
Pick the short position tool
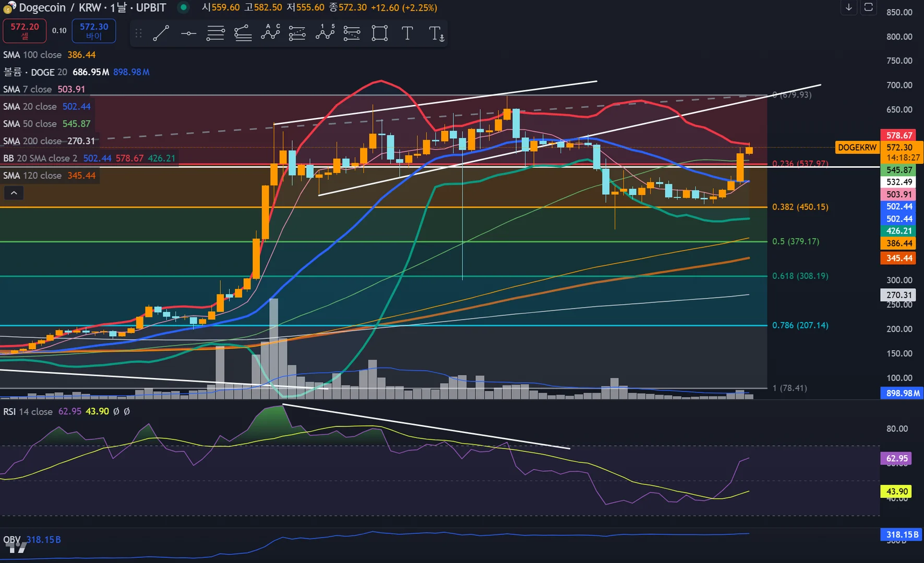click(x=352, y=33)
